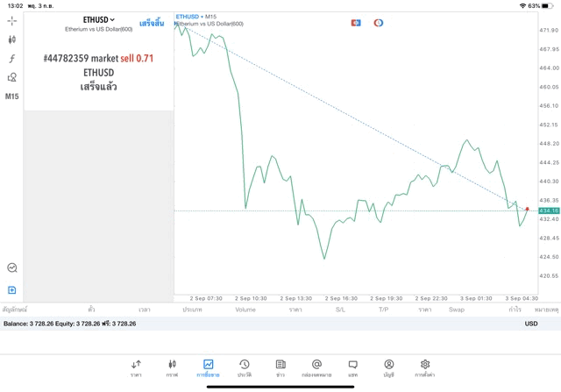561x392 pixels.
Task: Sort positions by Volume column header
Action: coord(245,310)
